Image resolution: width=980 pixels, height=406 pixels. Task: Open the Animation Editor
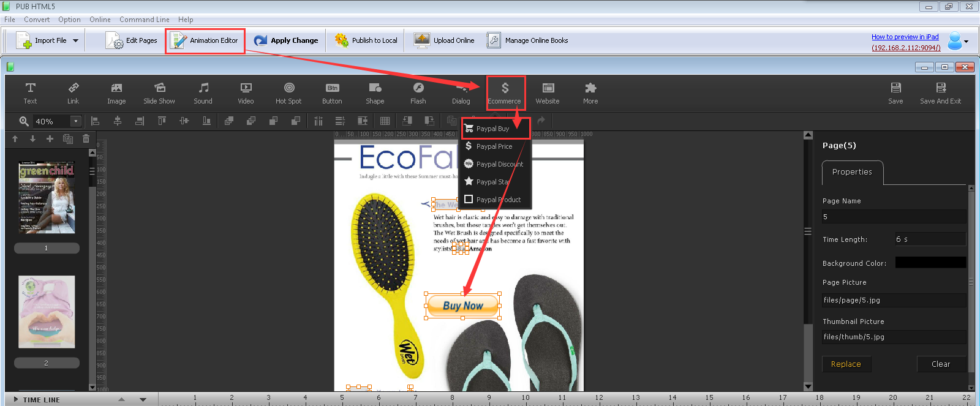point(205,41)
